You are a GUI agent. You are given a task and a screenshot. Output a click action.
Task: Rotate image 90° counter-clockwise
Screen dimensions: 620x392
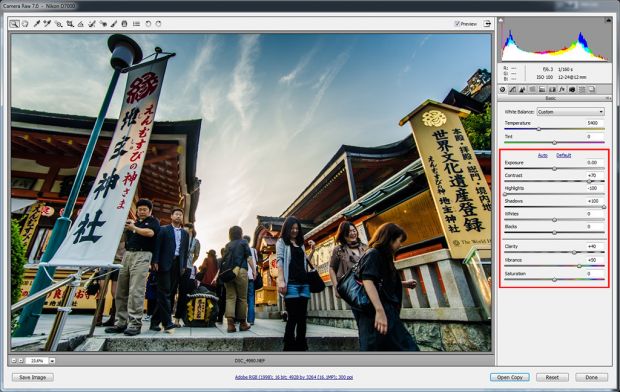pos(148,24)
